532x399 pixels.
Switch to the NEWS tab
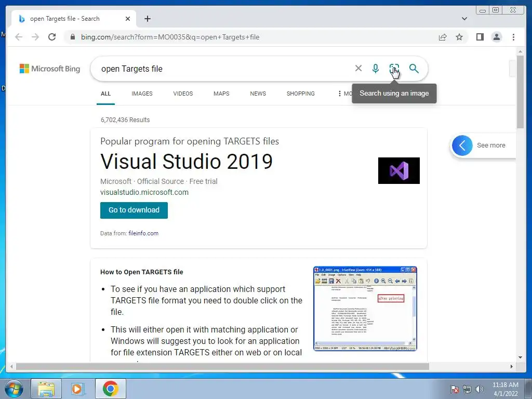tap(258, 94)
